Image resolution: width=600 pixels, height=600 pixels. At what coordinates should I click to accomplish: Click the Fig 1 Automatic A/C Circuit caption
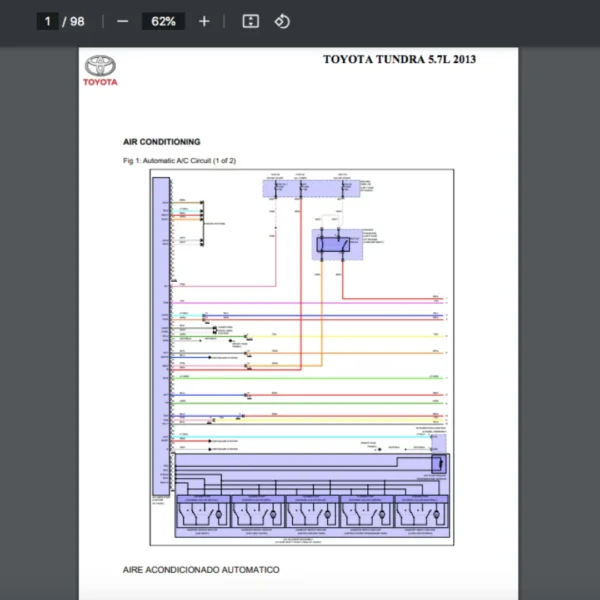coord(179,161)
